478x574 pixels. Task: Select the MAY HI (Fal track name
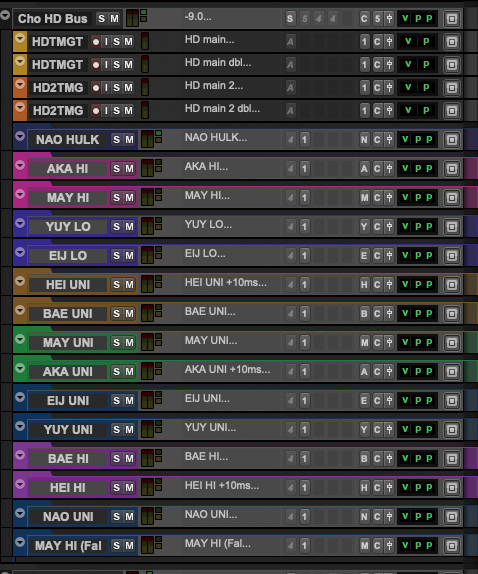coord(68,546)
